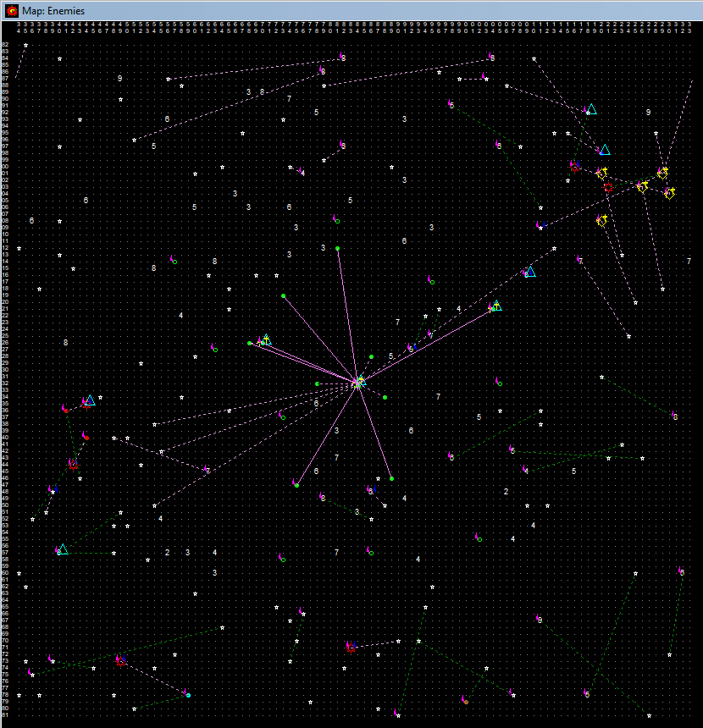Select green dot ending the hub's lower-right magenta line
Image resolution: width=703 pixels, height=728 pixels.
(x=391, y=478)
